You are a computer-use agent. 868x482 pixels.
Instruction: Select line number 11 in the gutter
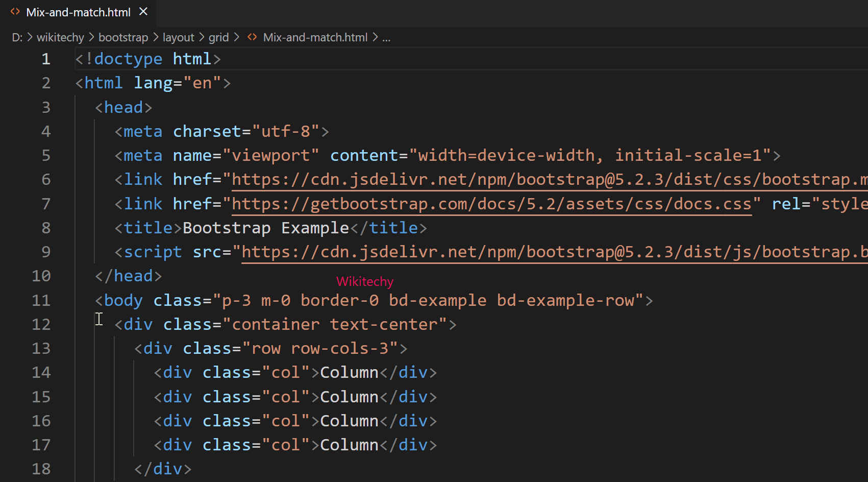click(x=41, y=300)
